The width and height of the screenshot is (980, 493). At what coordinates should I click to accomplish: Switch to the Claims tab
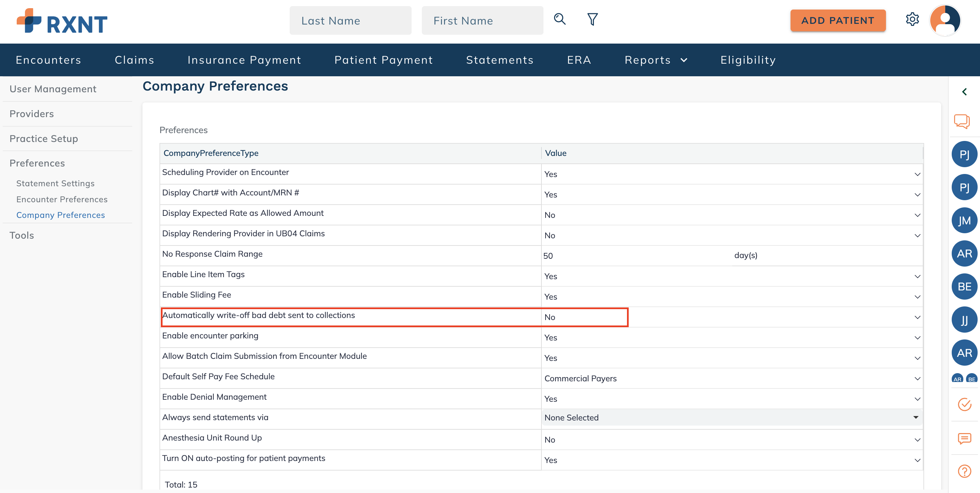pyautogui.click(x=134, y=60)
